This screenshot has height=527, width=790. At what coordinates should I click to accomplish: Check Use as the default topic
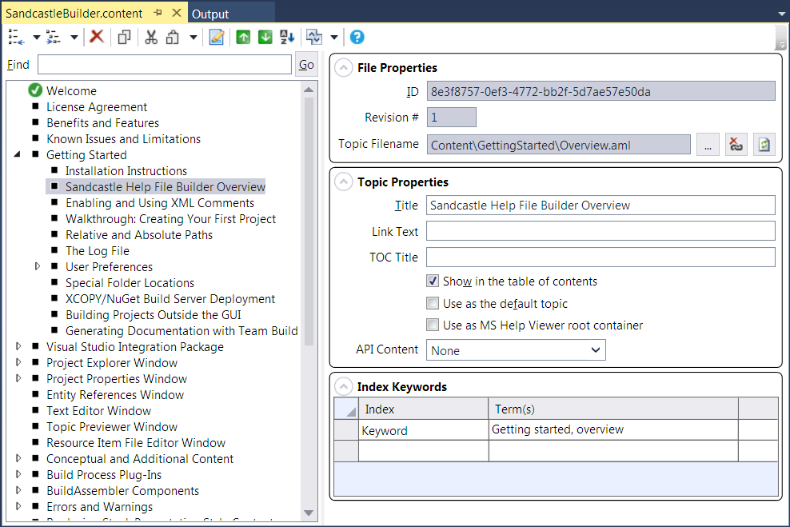(432, 303)
